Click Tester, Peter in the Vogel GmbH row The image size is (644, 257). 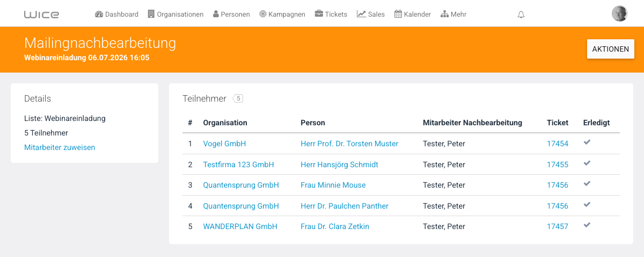click(x=444, y=144)
